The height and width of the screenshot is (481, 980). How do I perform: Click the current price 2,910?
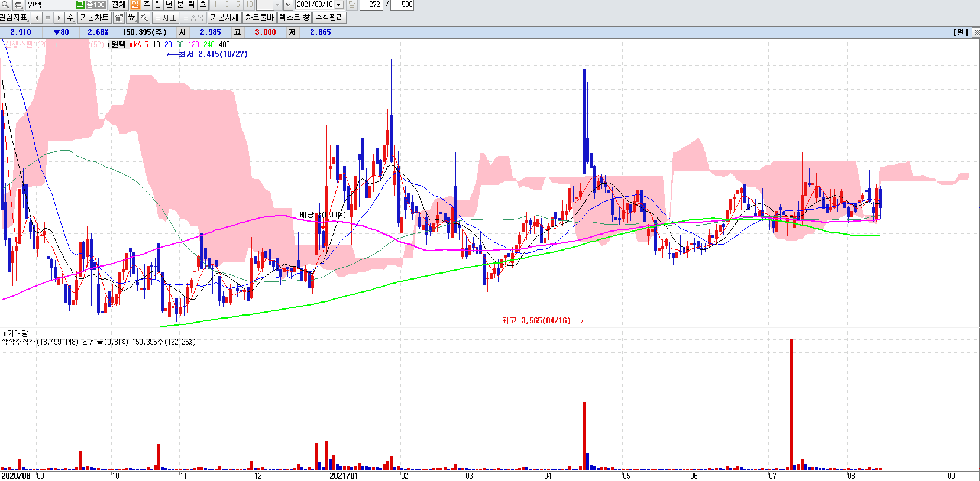point(21,32)
